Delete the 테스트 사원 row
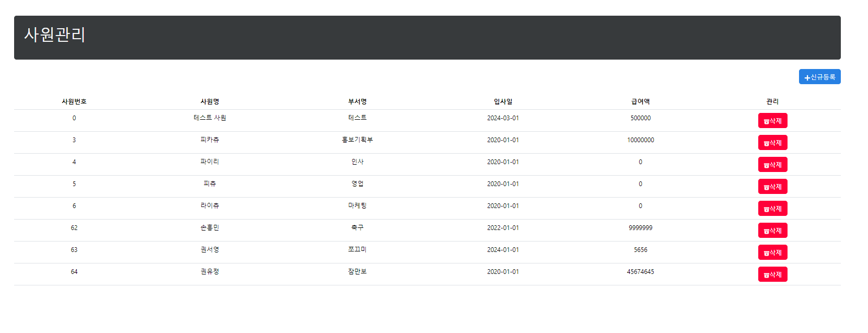868x333 pixels. tap(772, 121)
